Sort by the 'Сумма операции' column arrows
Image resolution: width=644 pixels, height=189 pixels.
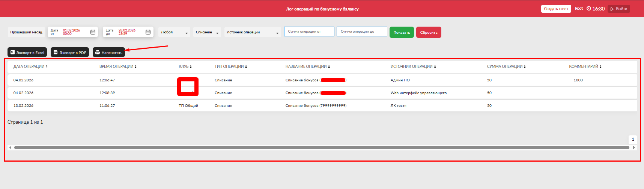pyautogui.click(x=525, y=67)
